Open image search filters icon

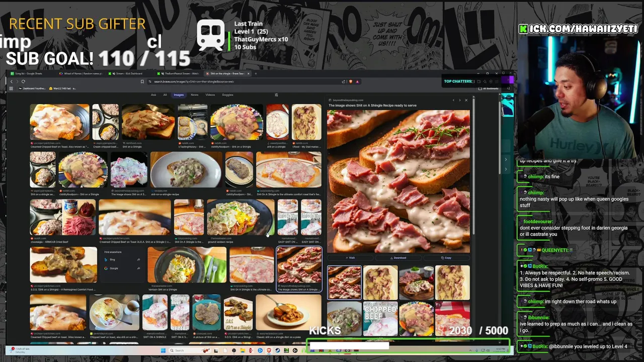pyautogui.click(x=276, y=95)
